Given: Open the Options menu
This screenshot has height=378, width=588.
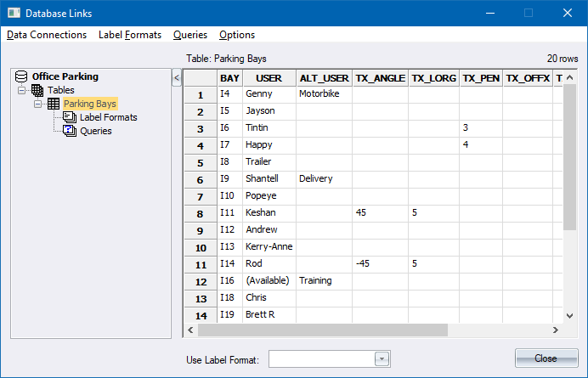Looking at the screenshot, I should tap(237, 35).
